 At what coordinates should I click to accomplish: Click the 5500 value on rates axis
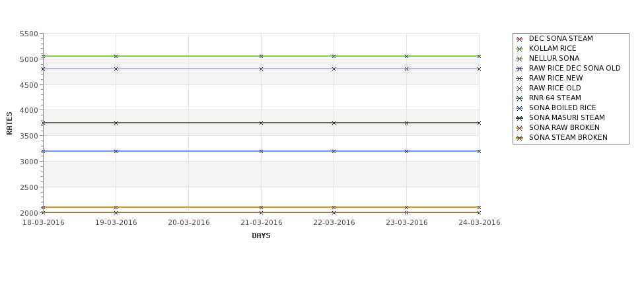(x=29, y=34)
